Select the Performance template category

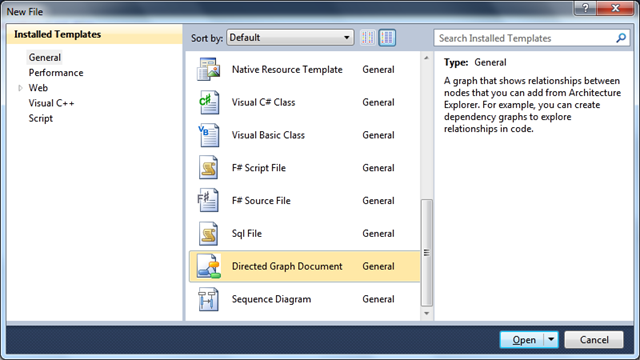[x=56, y=73]
